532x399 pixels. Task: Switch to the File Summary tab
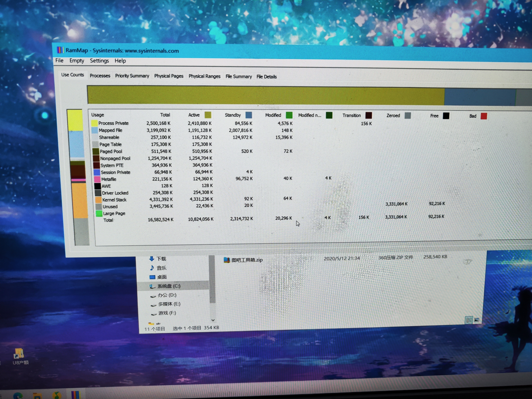[238, 77]
